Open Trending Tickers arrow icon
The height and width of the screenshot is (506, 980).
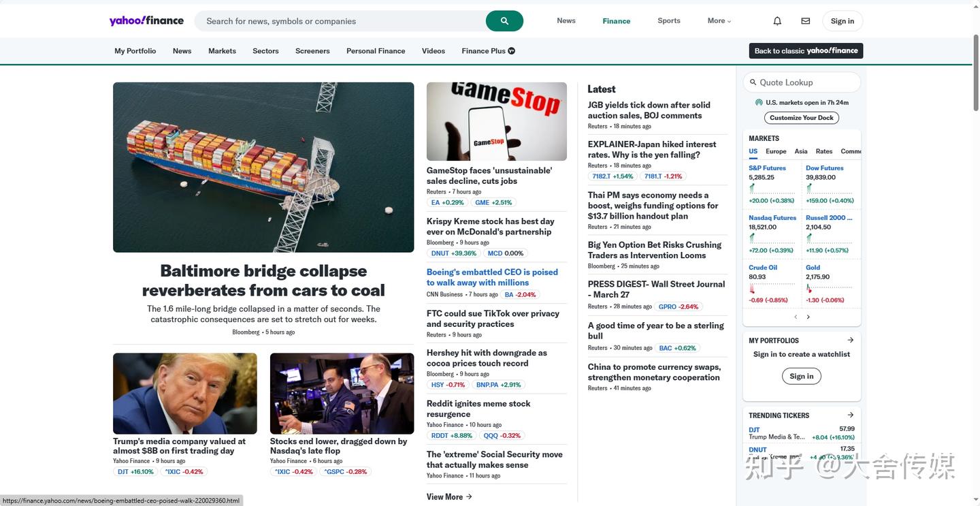tap(850, 415)
